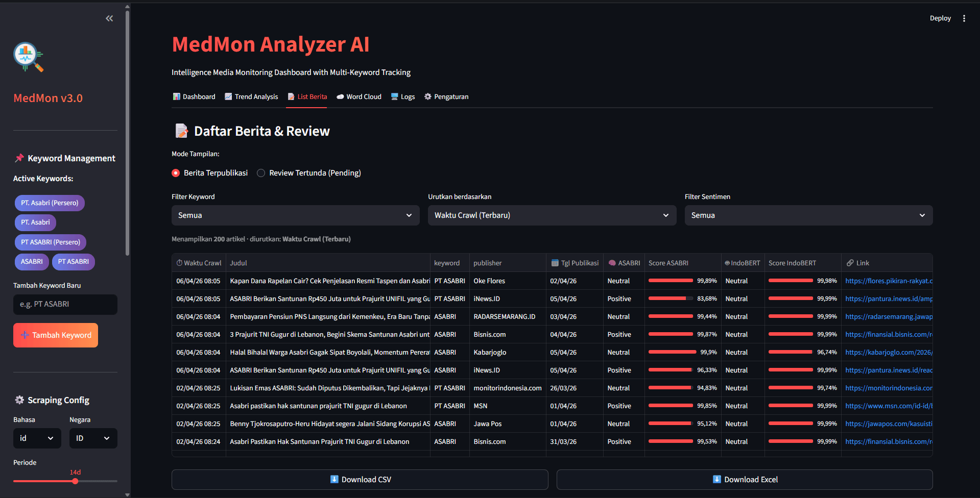This screenshot has height=498, width=980.
Task: Click the Deploy button
Action: pyautogui.click(x=940, y=18)
